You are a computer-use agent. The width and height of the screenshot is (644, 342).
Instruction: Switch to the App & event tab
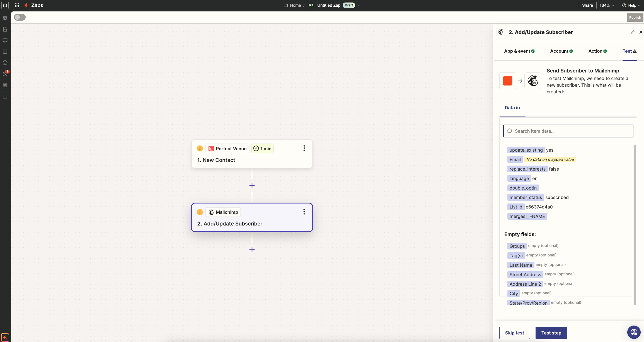click(519, 51)
